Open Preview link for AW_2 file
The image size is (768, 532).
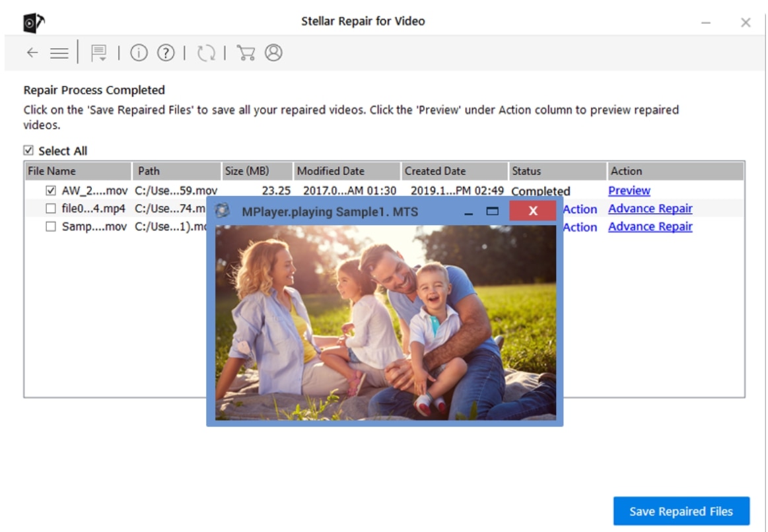pos(629,190)
